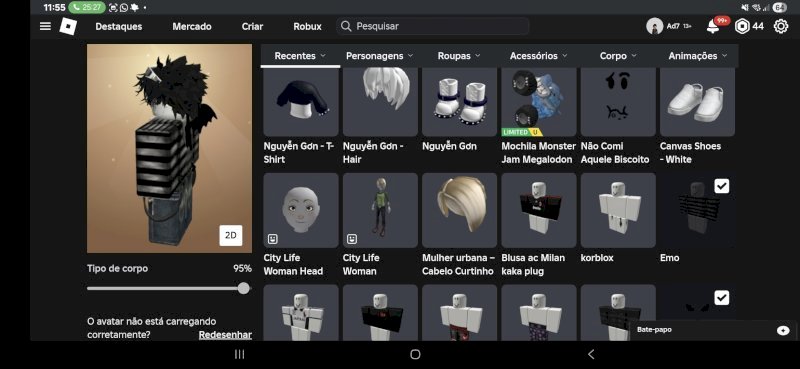Screen dimensions: 800x369
Task: Open the notifications bell
Action: pos(713,27)
